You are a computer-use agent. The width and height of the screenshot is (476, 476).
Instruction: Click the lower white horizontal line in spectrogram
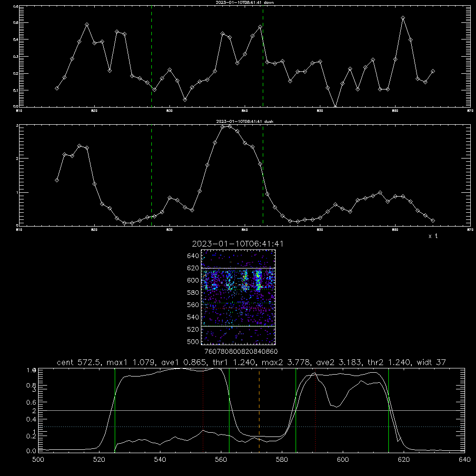[x=238, y=326]
